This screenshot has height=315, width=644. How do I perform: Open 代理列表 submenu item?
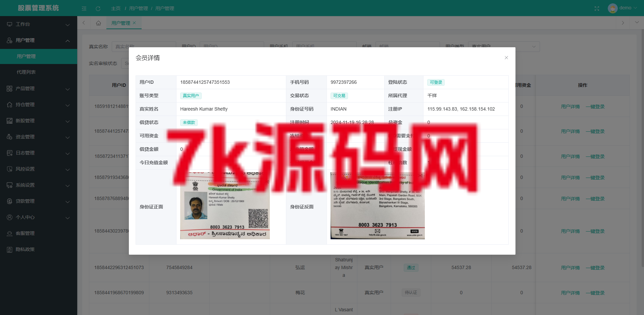pos(39,72)
